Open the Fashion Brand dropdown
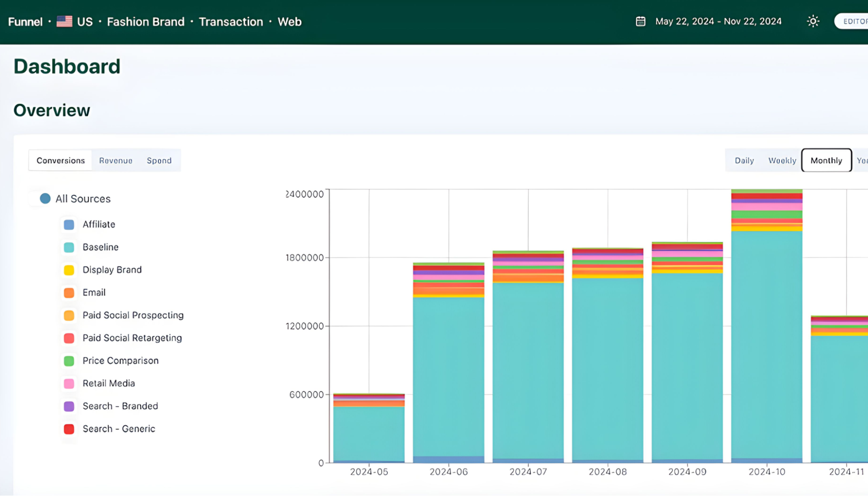This screenshot has height=496, width=868. [x=146, y=21]
